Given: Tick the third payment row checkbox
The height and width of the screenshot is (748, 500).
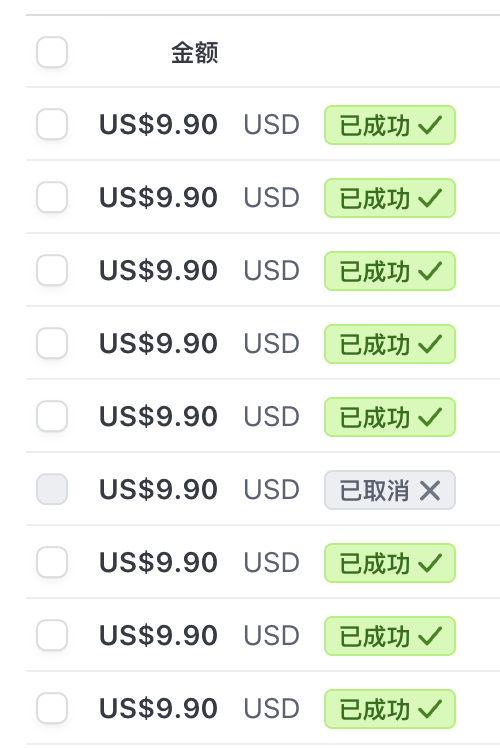Looking at the screenshot, I should point(52,270).
